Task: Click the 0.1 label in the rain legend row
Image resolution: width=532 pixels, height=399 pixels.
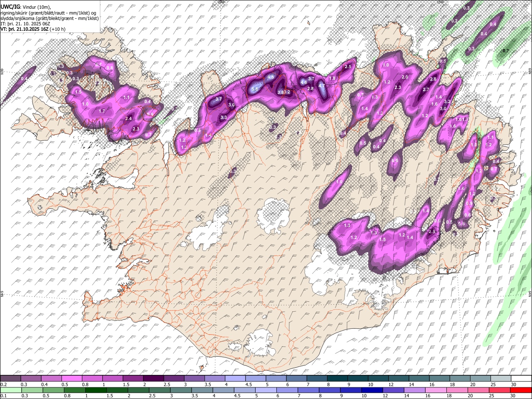Action: click(x=3, y=396)
